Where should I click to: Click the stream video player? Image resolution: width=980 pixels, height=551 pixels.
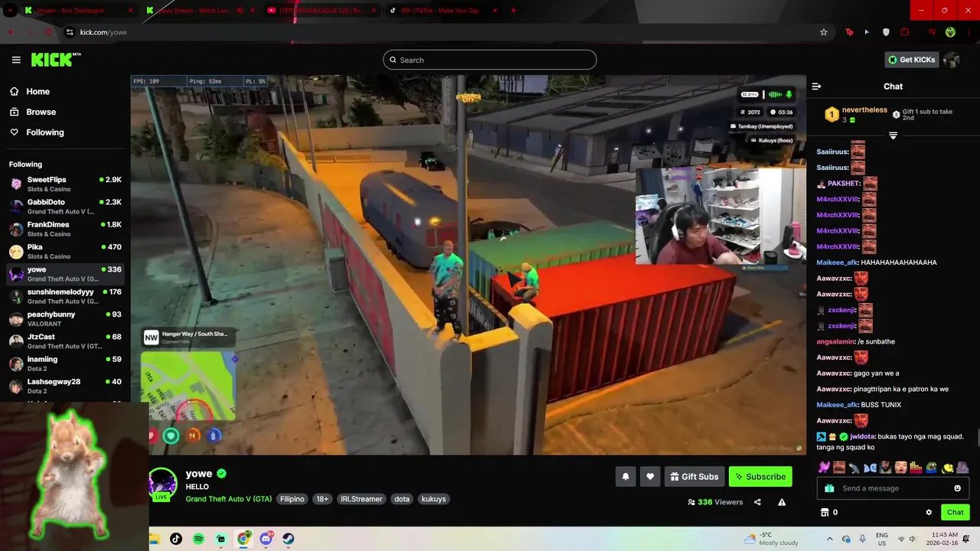(x=468, y=265)
